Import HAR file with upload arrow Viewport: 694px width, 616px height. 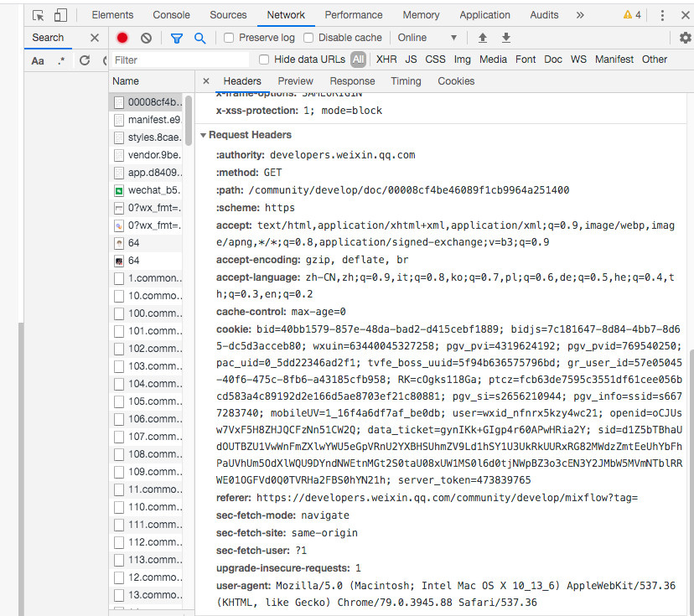tap(483, 38)
